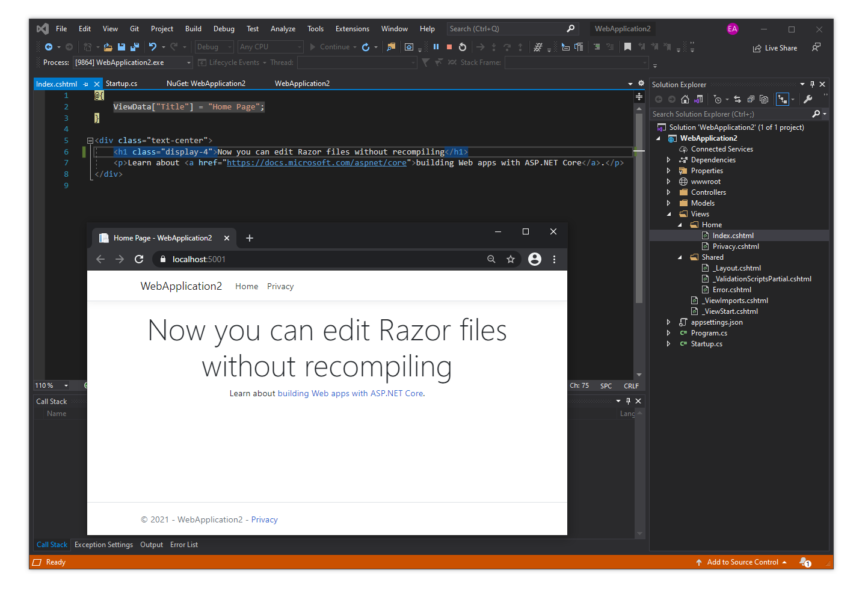Toggle the div block outlining collapse box
This screenshot has width=868, height=597.
tap(90, 141)
